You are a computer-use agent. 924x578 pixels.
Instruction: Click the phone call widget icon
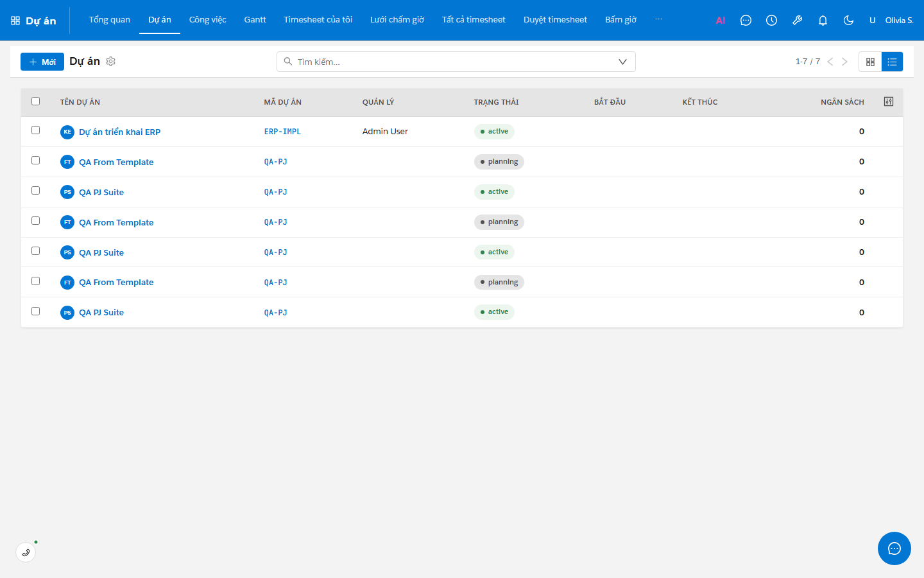26,552
